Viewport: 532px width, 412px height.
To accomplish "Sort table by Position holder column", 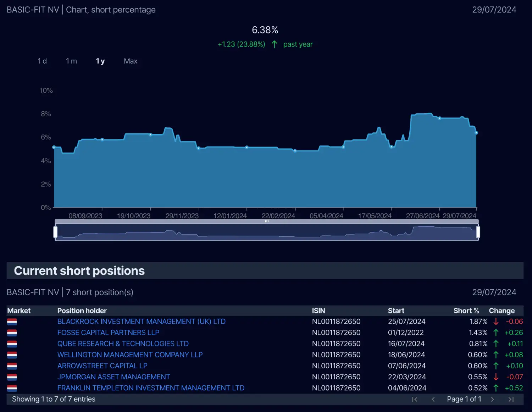I will click(82, 311).
